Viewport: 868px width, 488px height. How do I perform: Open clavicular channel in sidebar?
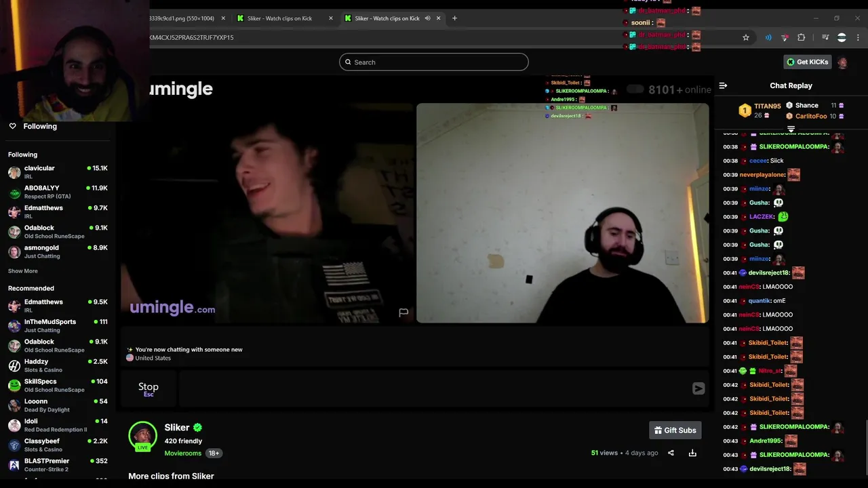[x=58, y=171]
